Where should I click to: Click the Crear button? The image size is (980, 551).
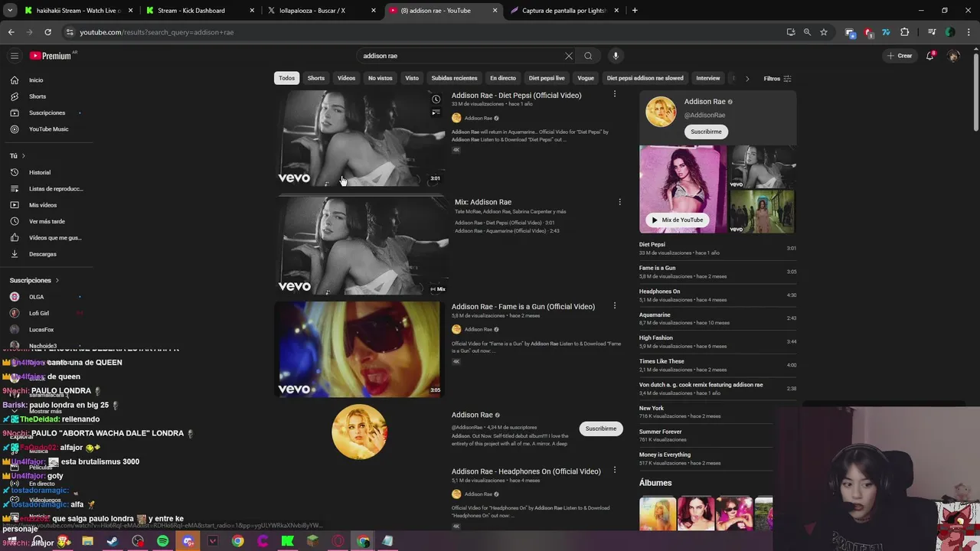click(900, 56)
